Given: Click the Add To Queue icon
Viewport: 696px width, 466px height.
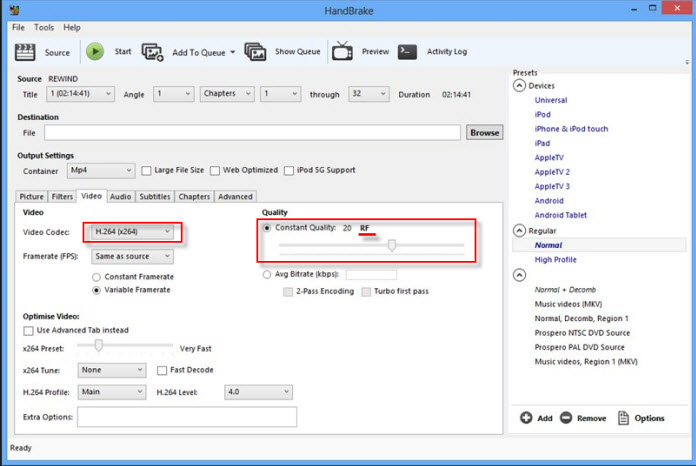Looking at the screenshot, I should click(x=153, y=52).
